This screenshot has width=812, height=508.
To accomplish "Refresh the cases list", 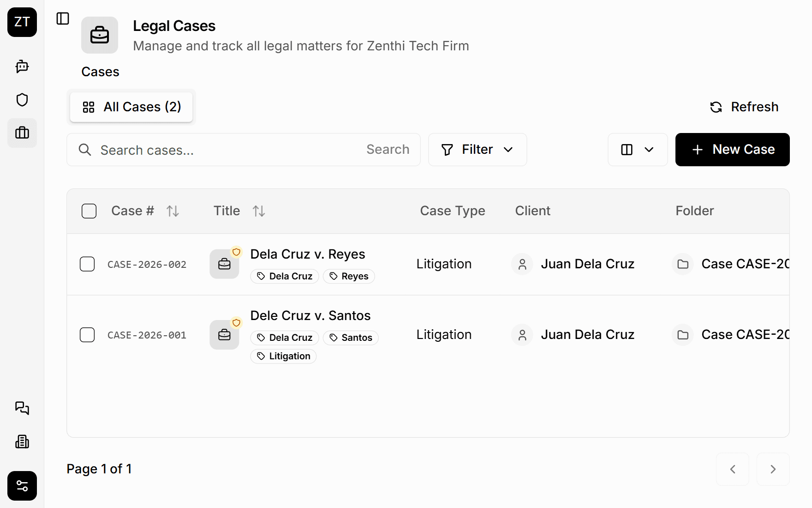I will 744,107.
